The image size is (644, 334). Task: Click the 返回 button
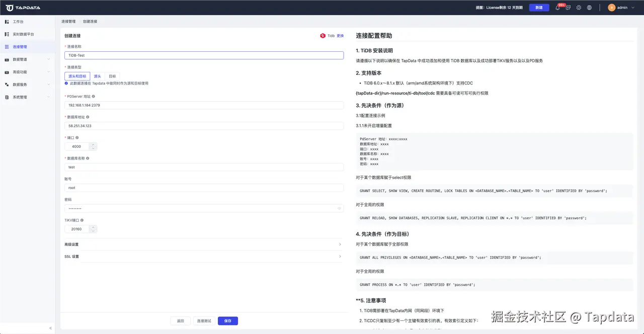coord(181,321)
